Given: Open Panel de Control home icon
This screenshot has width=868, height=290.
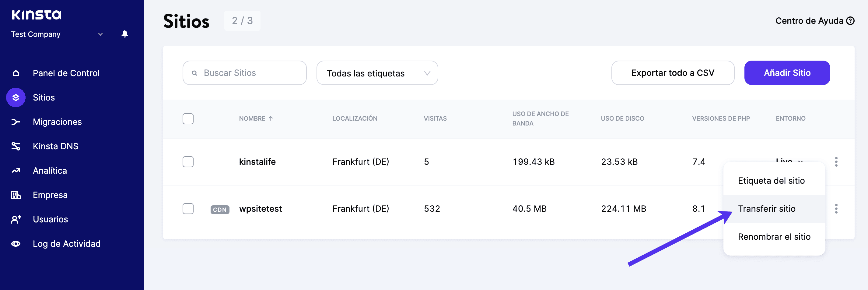Looking at the screenshot, I should pyautogui.click(x=16, y=73).
